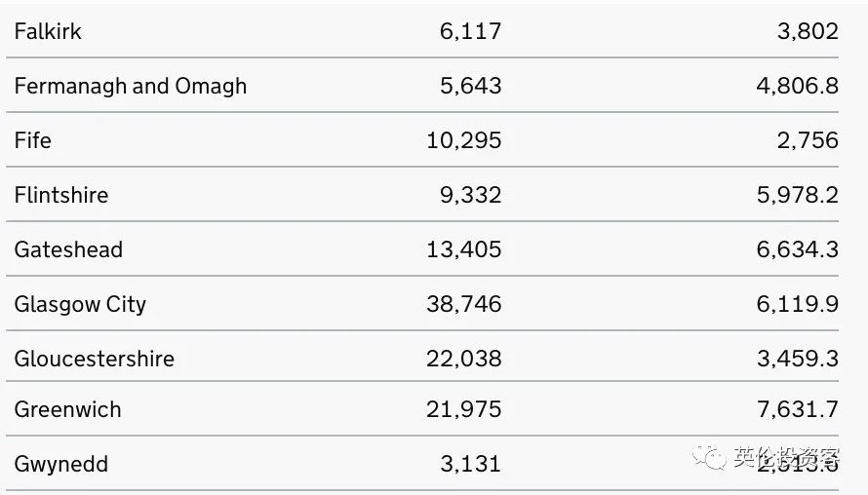
Task: Click the 22,038 Gloucestershire figure
Action: point(464,359)
